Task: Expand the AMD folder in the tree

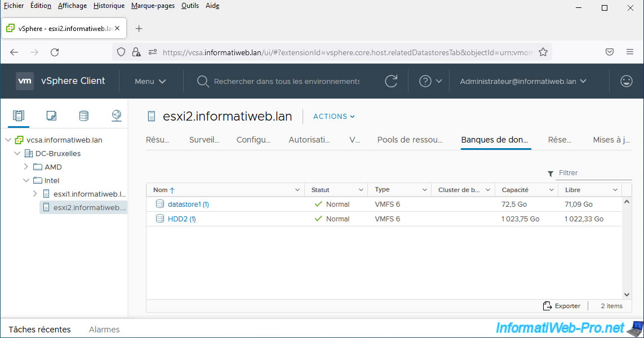Action: coord(26,167)
